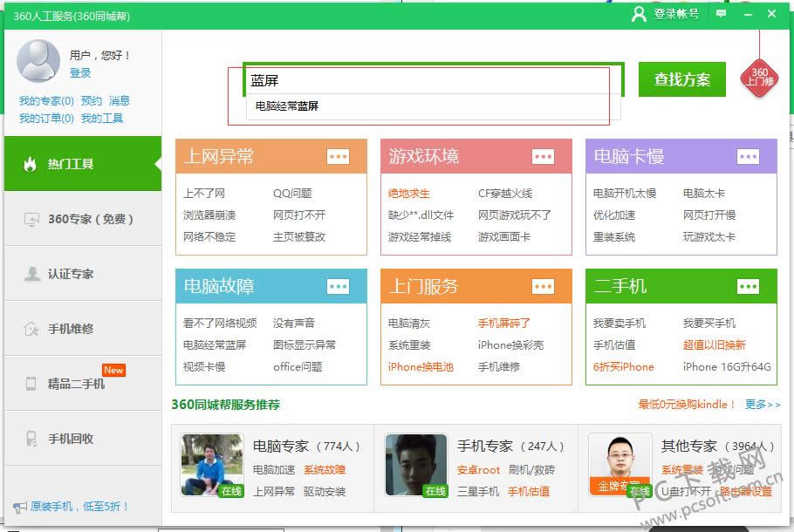The image size is (794, 532).
Task: Open the 预约 link
Action: 91,100
